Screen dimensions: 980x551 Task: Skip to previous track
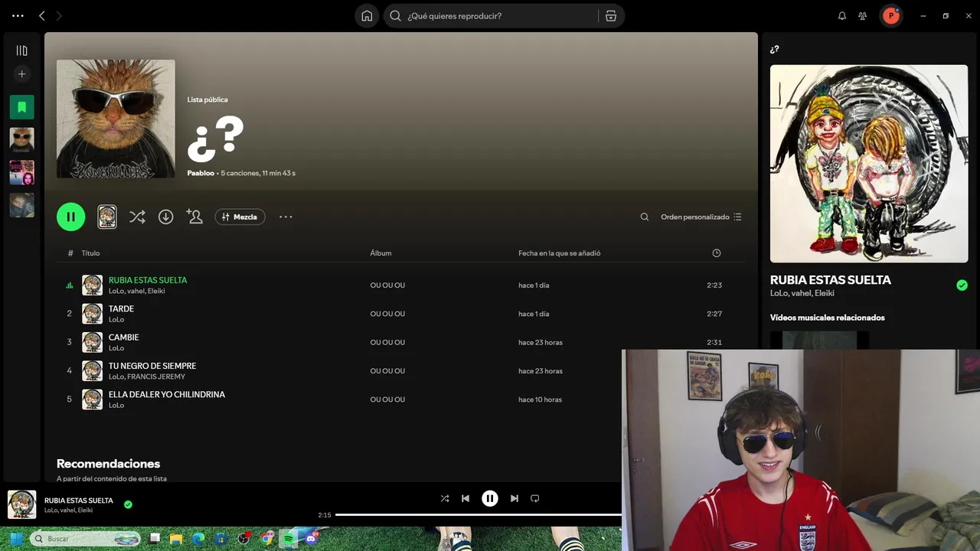pos(465,498)
